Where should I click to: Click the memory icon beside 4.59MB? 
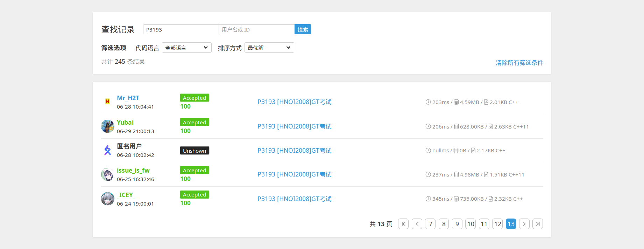pos(456,102)
